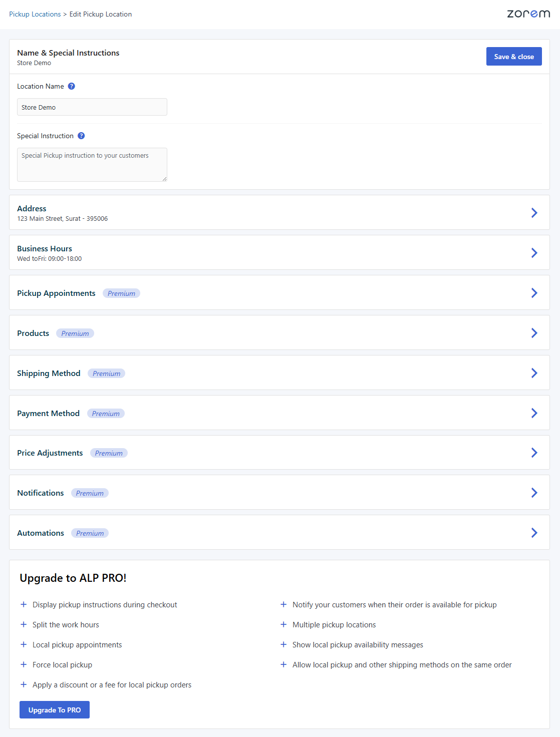The width and height of the screenshot is (560, 737).
Task: Focus the Special Instruction text area
Action: pyautogui.click(x=92, y=165)
